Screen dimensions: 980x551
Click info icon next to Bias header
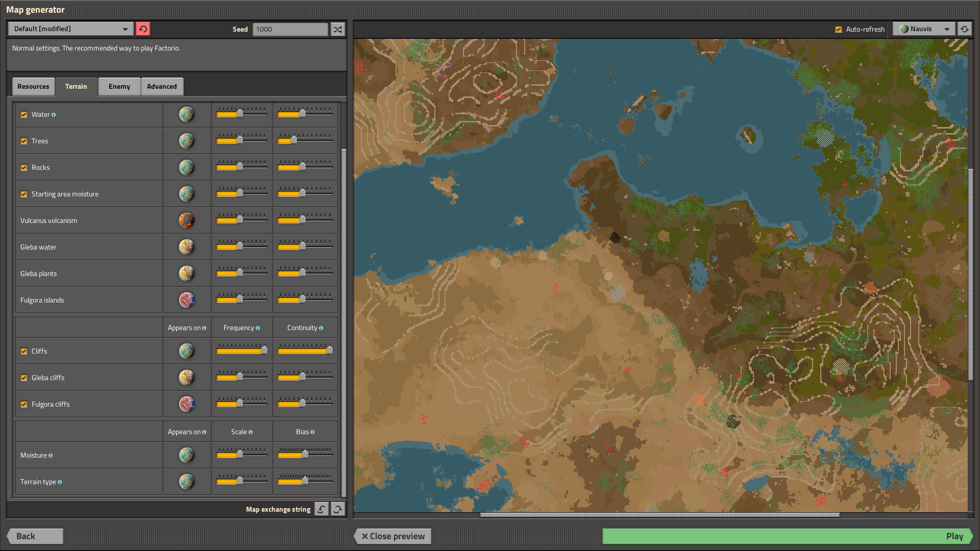pos(312,432)
